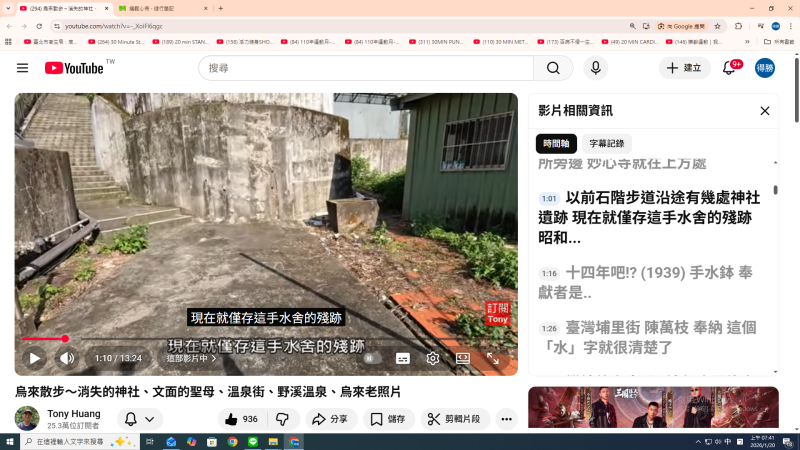Mute the video volume
The width and height of the screenshot is (800, 450).
67,358
